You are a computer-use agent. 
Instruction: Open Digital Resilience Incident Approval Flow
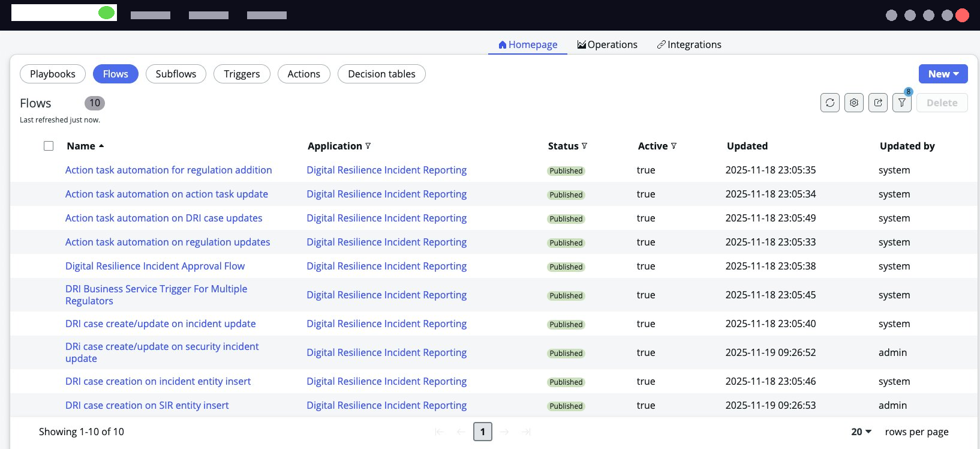pos(155,266)
